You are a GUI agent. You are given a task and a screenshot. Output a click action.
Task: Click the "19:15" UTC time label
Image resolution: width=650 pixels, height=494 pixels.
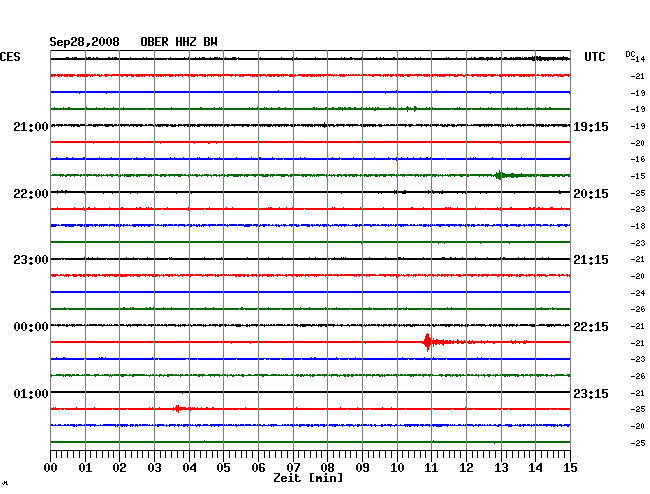pyautogui.click(x=591, y=127)
